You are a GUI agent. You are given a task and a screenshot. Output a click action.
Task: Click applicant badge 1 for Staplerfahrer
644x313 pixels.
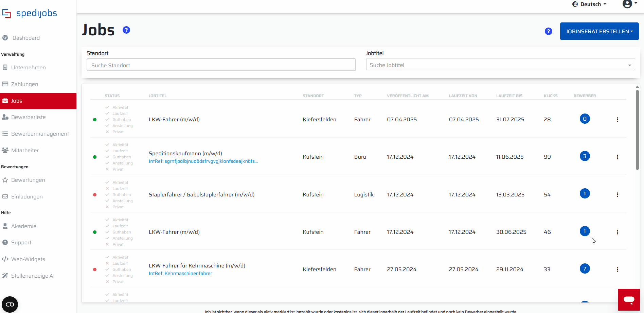[585, 194]
